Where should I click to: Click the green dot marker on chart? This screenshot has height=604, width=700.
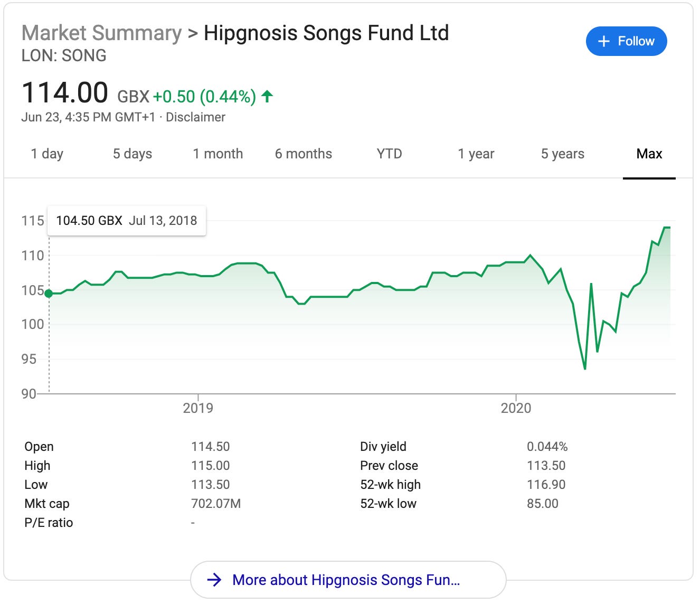pyautogui.click(x=49, y=294)
